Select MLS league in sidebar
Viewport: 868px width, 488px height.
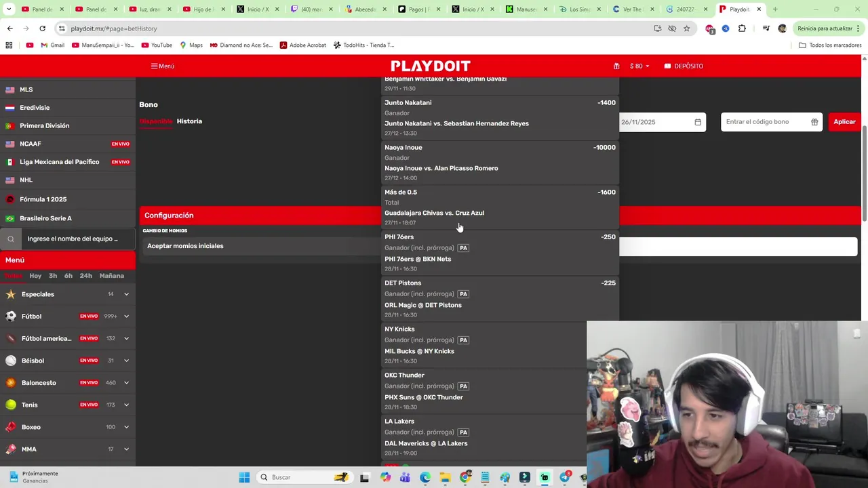pyautogui.click(x=68, y=89)
